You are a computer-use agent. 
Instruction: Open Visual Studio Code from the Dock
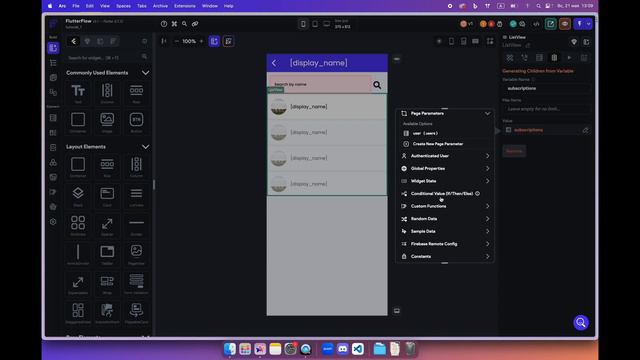click(x=358, y=349)
